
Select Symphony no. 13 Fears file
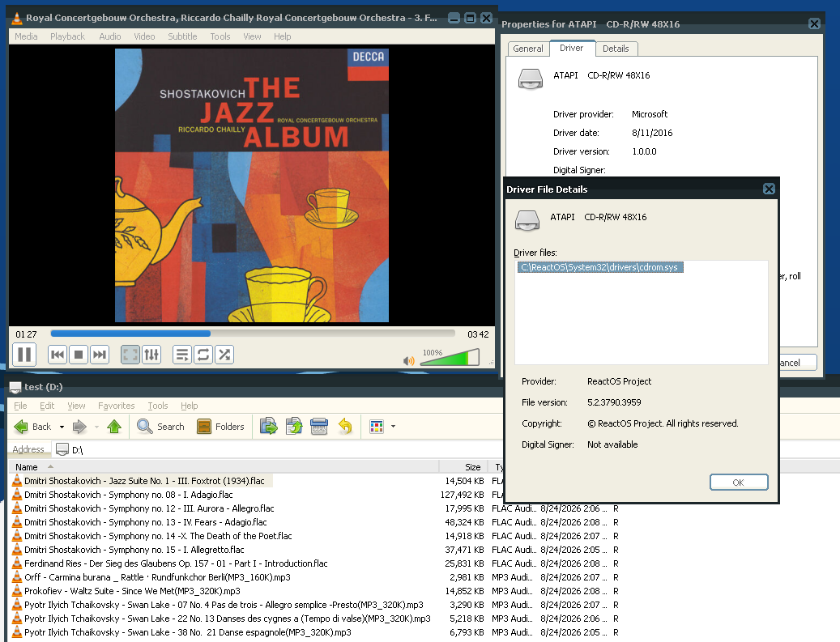tap(145, 523)
